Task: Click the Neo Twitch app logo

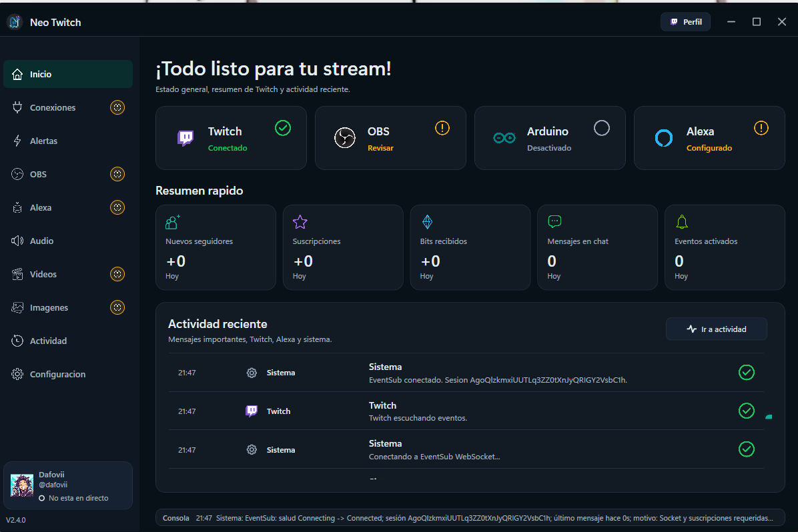Action: tap(15, 22)
